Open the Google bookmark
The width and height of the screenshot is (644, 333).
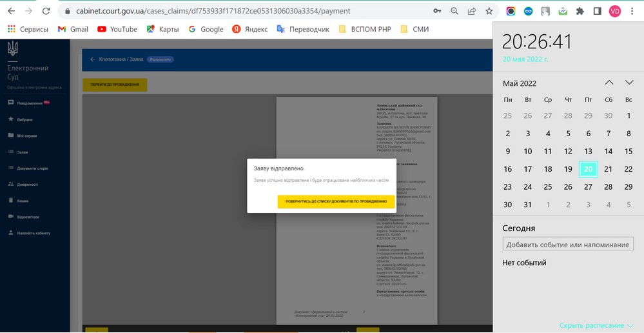206,29
